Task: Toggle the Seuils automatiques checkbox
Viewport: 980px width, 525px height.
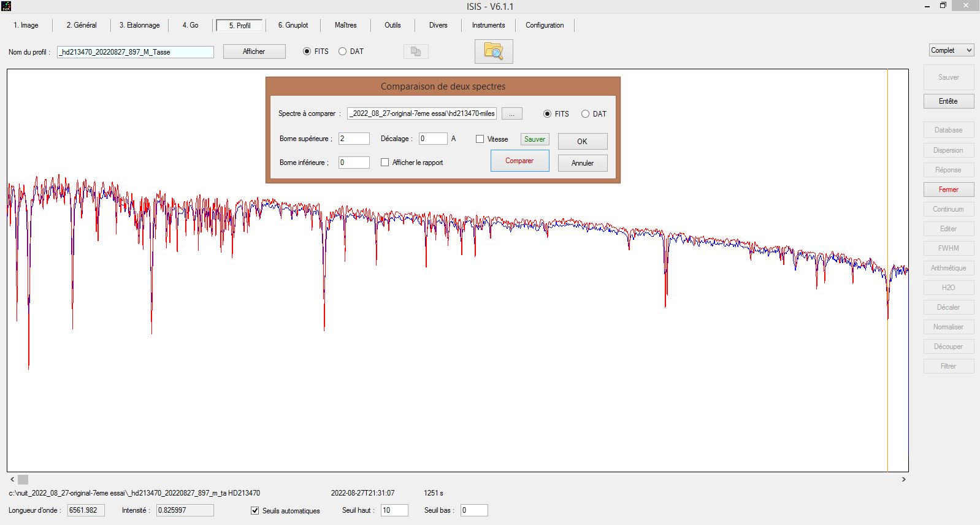Action: click(255, 511)
